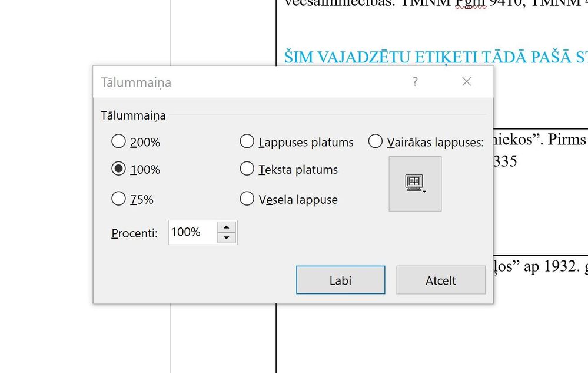Select the 200% zoom radio button
The height and width of the screenshot is (373, 588).
click(118, 141)
